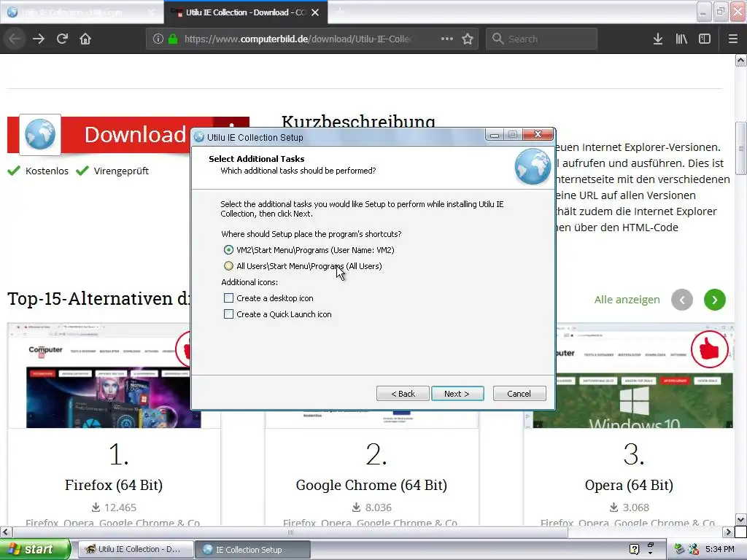Image resolution: width=747 pixels, height=560 pixels.
Task: Bookmark this page with the star icon
Action: (x=468, y=39)
